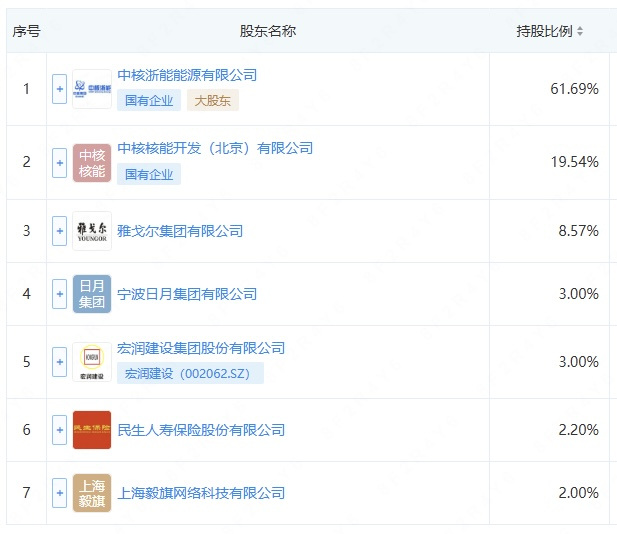This screenshot has height=534, width=617.
Task: Click the 宏润建设（002062.SZ） stock tag
Action: [x=190, y=373]
